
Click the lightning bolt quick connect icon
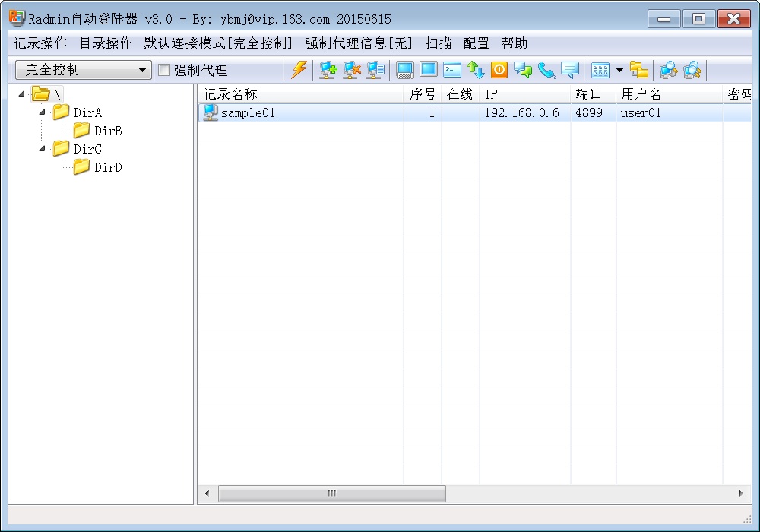coord(299,70)
